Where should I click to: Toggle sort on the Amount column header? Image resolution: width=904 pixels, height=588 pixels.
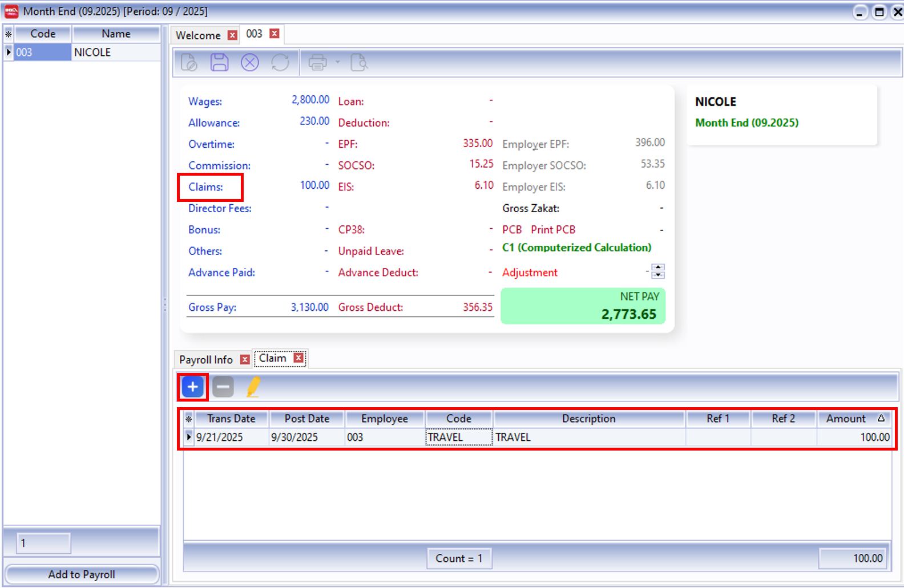pyautogui.click(x=854, y=419)
